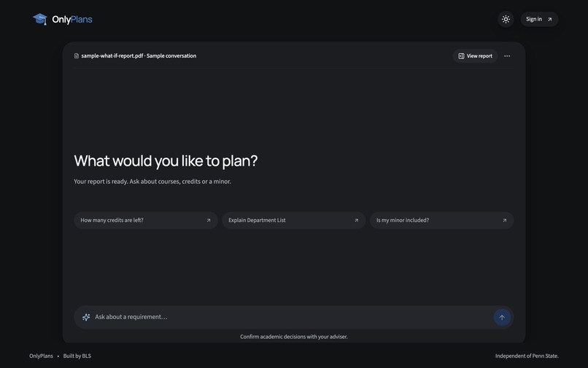
Task: Click the sample-what-if-report.pdf document icon
Action: [77, 56]
